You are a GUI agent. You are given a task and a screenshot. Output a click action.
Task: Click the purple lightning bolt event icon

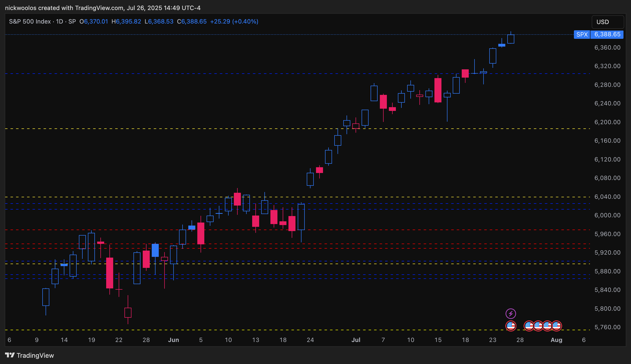pos(511,313)
